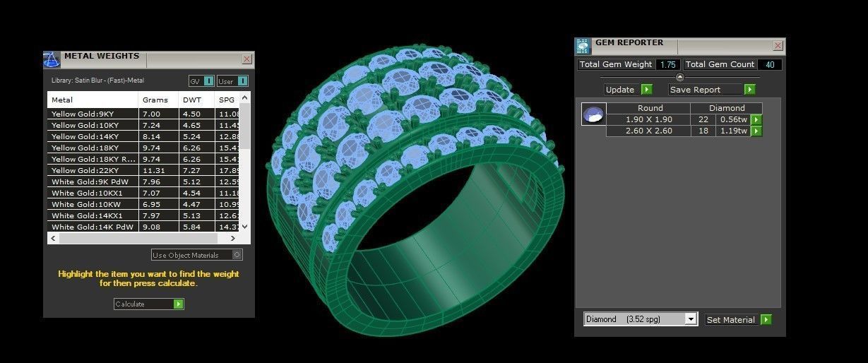Image resolution: width=868 pixels, height=363 pixels.
Task: Close the Gem Reporter panel
Action: tap(778, 46)
